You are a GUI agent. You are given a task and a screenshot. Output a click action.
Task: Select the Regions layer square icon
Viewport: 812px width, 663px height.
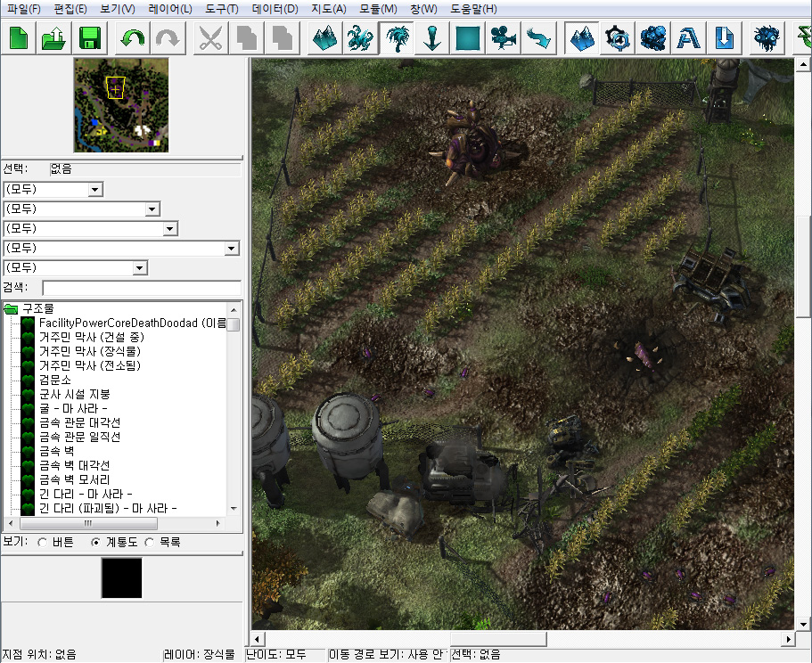click(468, 38)
